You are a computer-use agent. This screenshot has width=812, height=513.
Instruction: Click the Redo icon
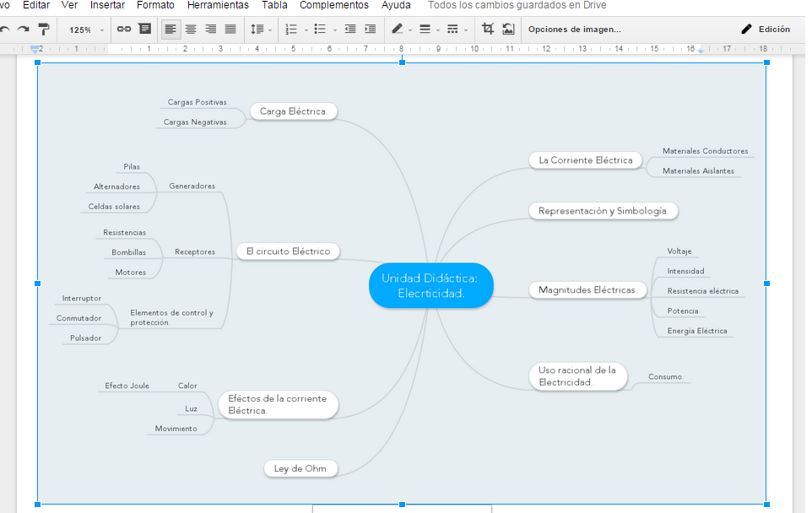point(25,29)
